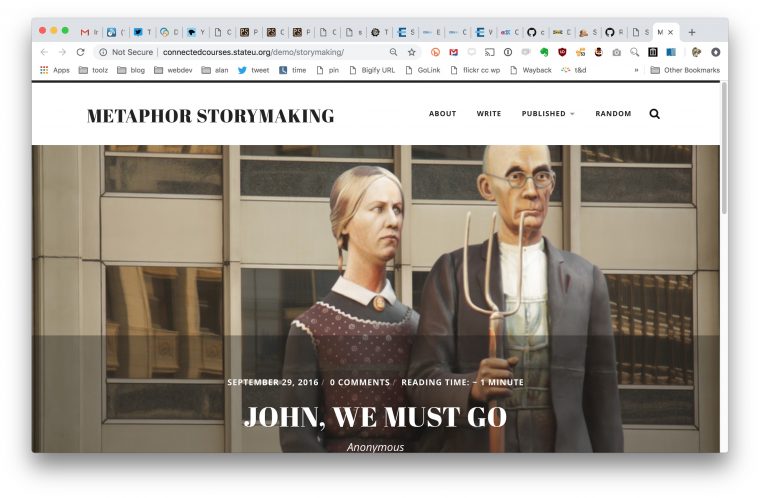Click the page vertical scrollbar thumb
The image size is (760, 498).
(x=724, y=148)
